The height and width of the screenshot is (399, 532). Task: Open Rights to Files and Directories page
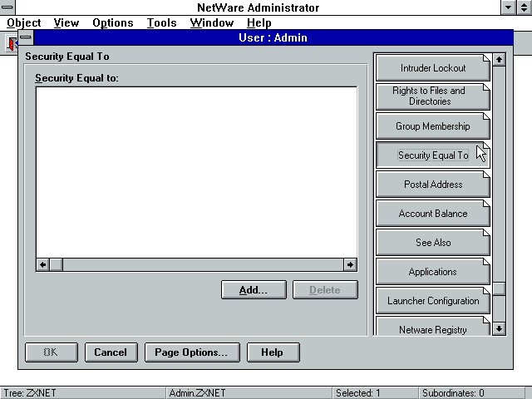[433, 96]
